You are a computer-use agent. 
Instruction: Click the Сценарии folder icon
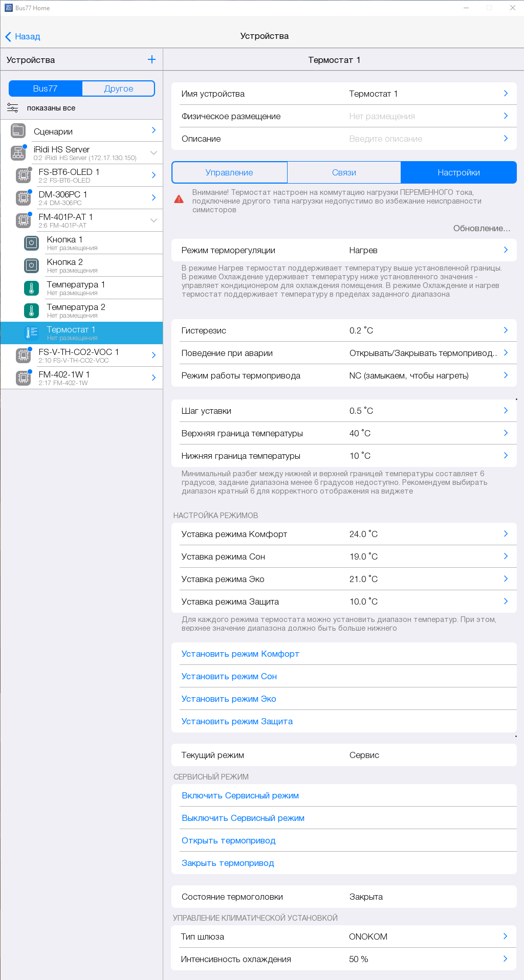pos(18,131)
